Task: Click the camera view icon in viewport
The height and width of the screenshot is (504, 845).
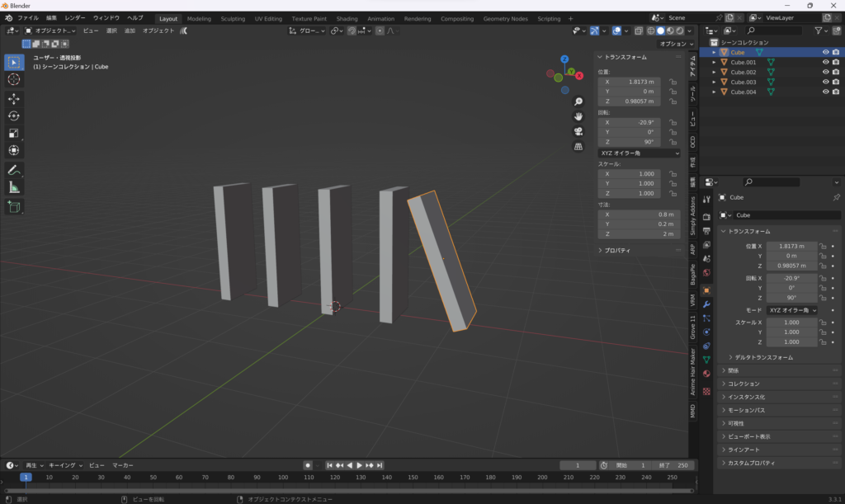Action: [x=578, y=131]
